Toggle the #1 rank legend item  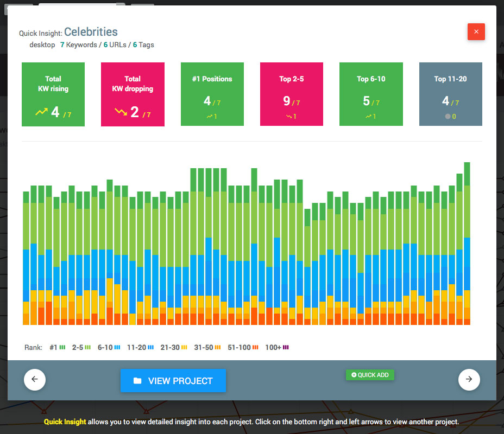[57, 347]
